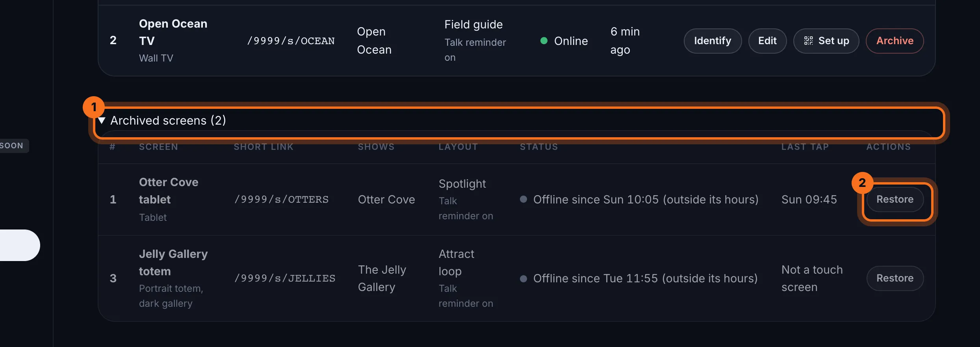
Task: Click the SHORT LINK column header
Action: click(264, 147)
